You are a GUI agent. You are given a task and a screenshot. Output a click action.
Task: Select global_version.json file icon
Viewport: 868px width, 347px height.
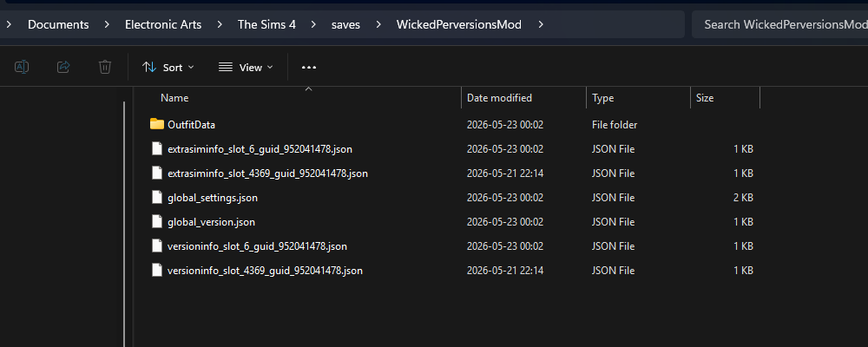click(157, 222)
